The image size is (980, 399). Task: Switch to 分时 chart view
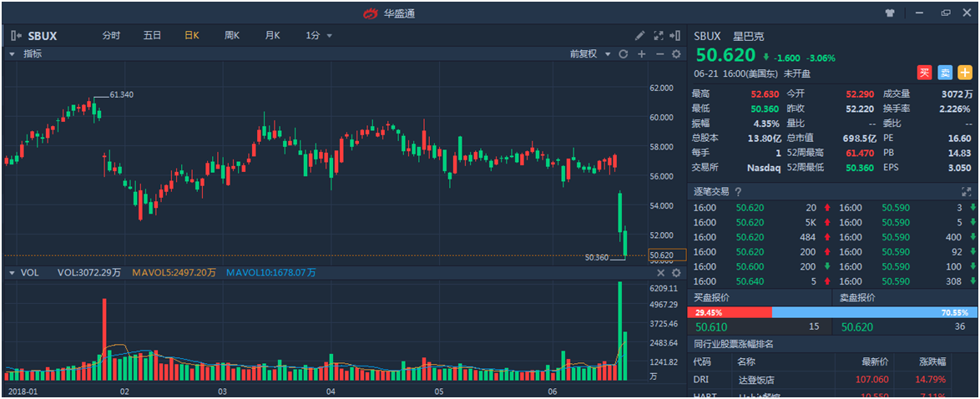[111, 36]
